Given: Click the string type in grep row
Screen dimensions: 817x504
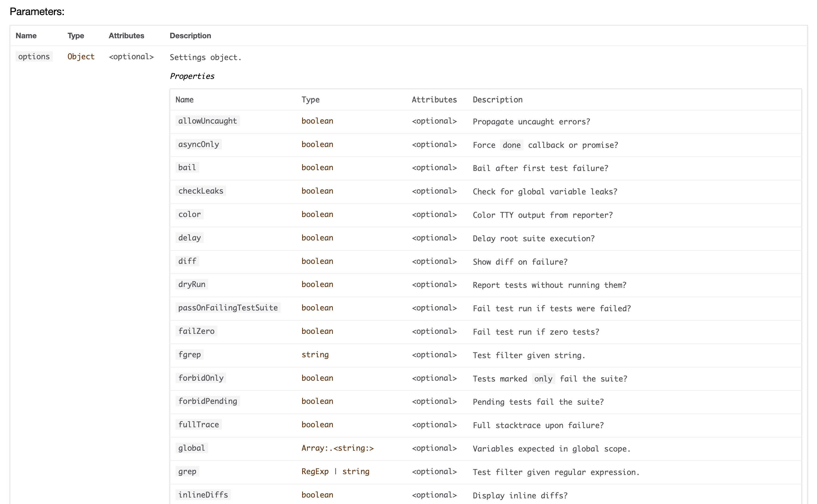Looking at the screenshot, I should coord(355,471).
